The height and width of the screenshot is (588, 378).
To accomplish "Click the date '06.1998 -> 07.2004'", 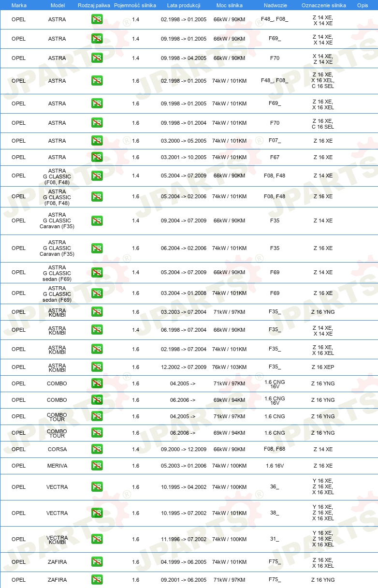I will pyautogui.click(x=184, y=330).
